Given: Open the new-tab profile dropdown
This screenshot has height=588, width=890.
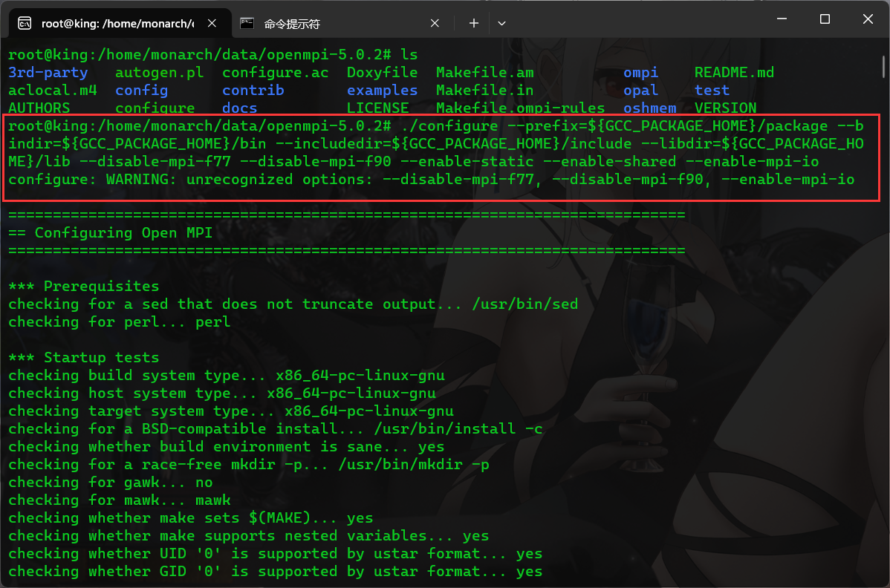Looking at the screenshot, I should [501, 23].
